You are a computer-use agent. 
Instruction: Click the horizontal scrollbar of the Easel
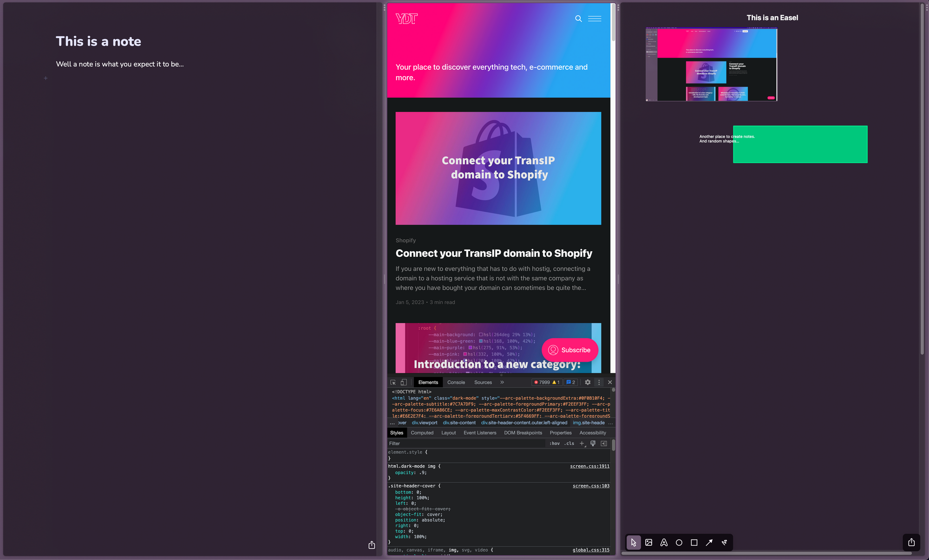[x=766, y=553]
